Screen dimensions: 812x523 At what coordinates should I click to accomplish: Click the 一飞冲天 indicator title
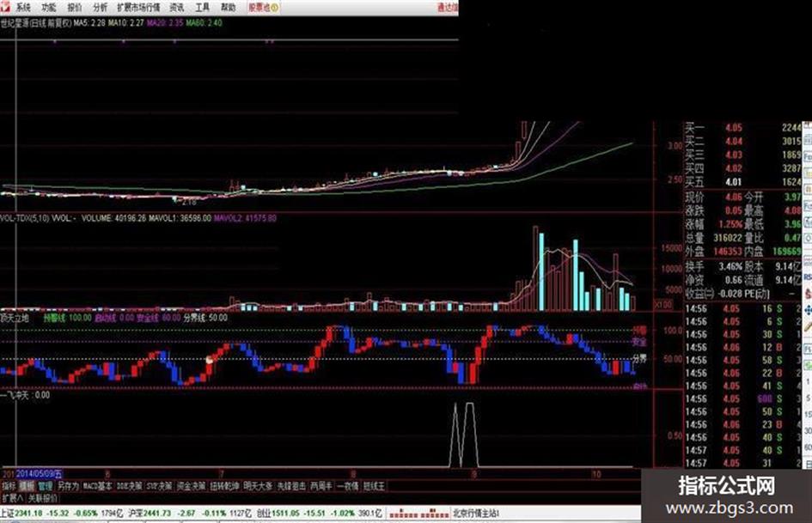[x=14, y=395]
